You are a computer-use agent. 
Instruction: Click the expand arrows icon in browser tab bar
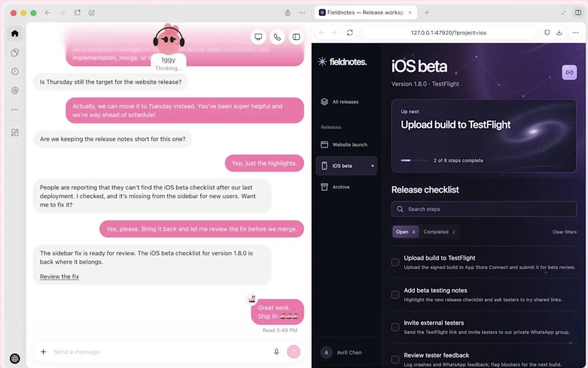(563, 12)
